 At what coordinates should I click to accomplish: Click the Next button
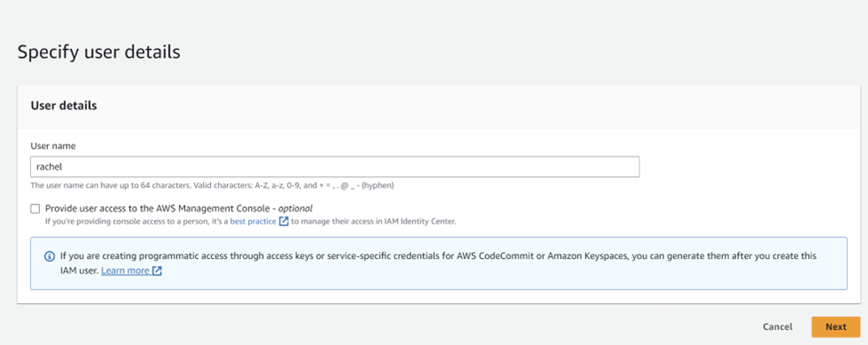pos(835,326)
